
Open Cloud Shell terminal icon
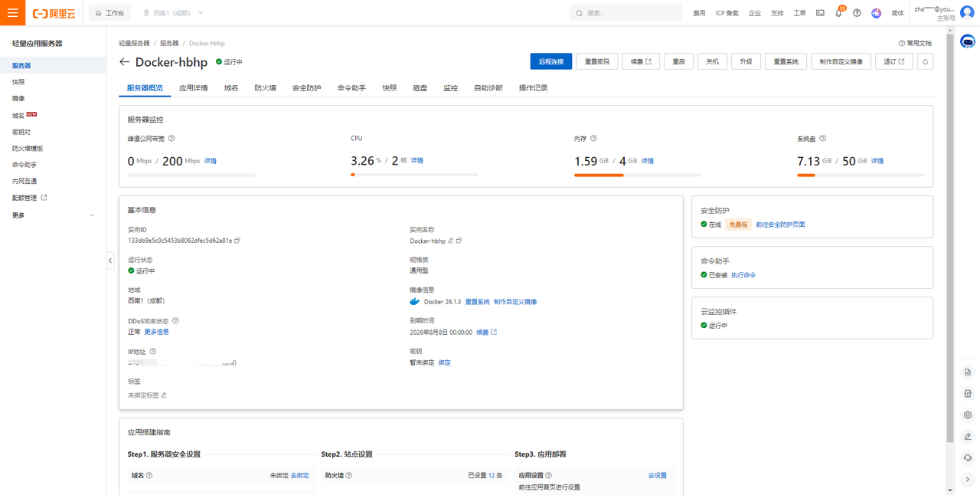coord(820,13)
